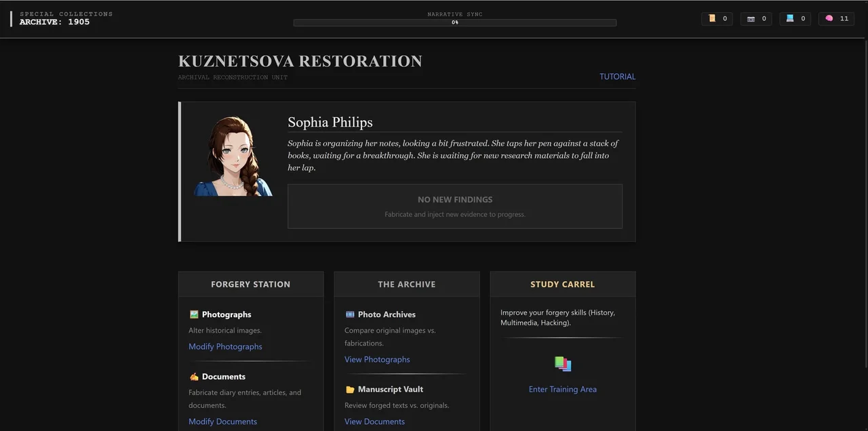Click 'Fabricate and inject new evidence' text
Image resolution: width=868 pixels, height=431 pixels.
point(455,214)
